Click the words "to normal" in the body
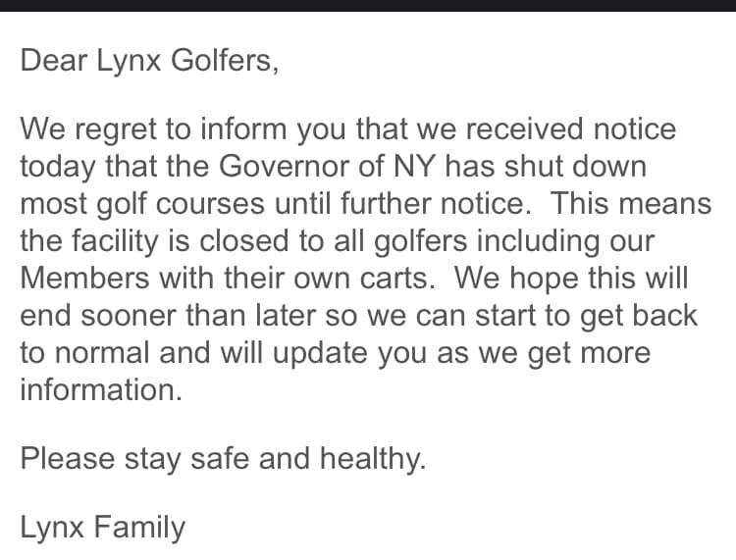This screenshot has width=736, height=560. click(84, 353)
